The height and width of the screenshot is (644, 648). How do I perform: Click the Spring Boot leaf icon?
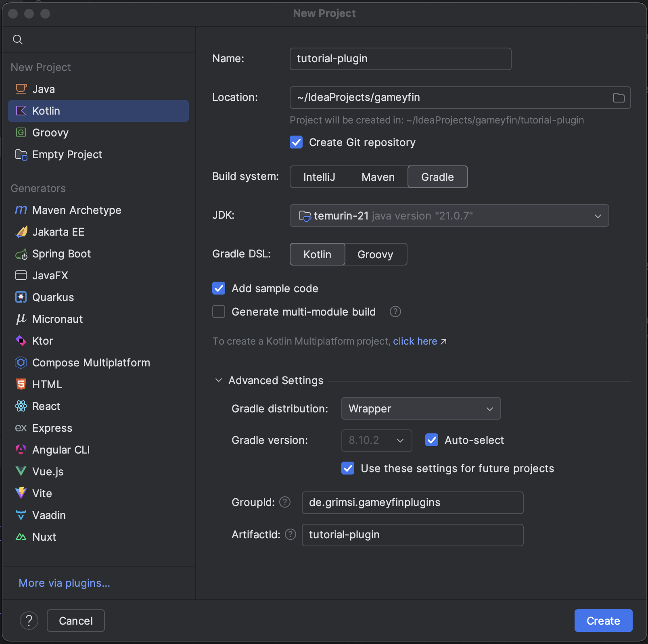pos(21,254)
